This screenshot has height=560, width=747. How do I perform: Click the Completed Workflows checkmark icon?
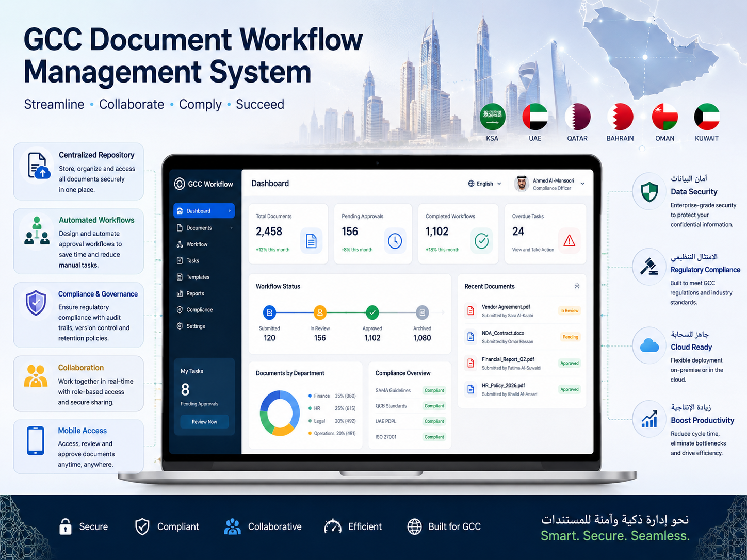[x=481, y=241]
